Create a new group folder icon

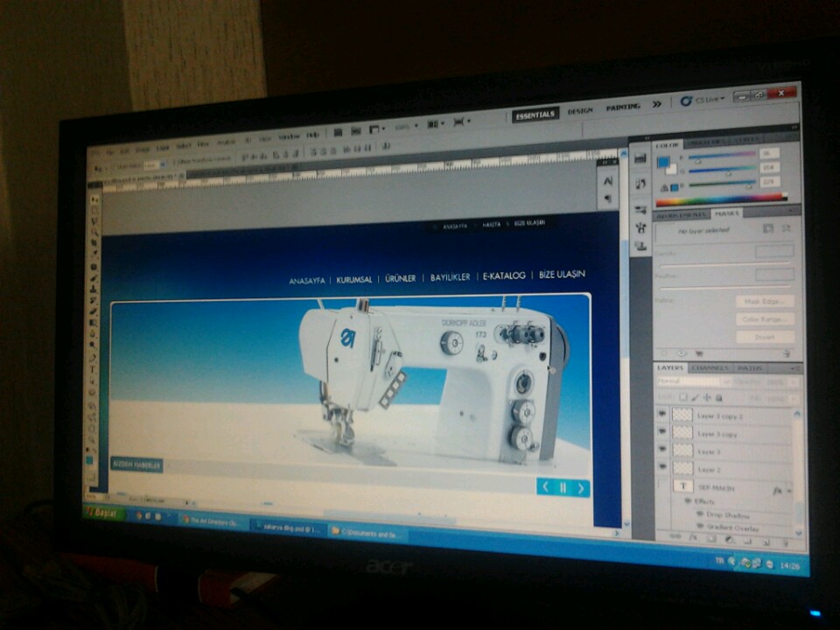[x=747, y=541]
